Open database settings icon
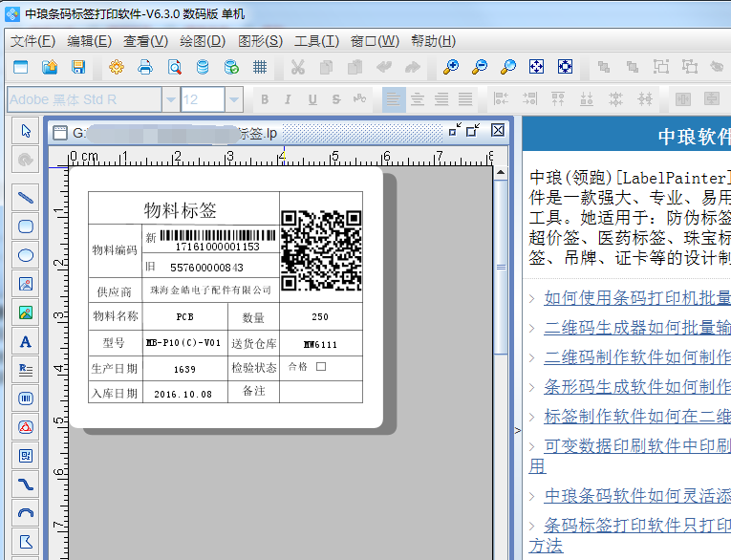731x560 pixels. pos(203,67)
